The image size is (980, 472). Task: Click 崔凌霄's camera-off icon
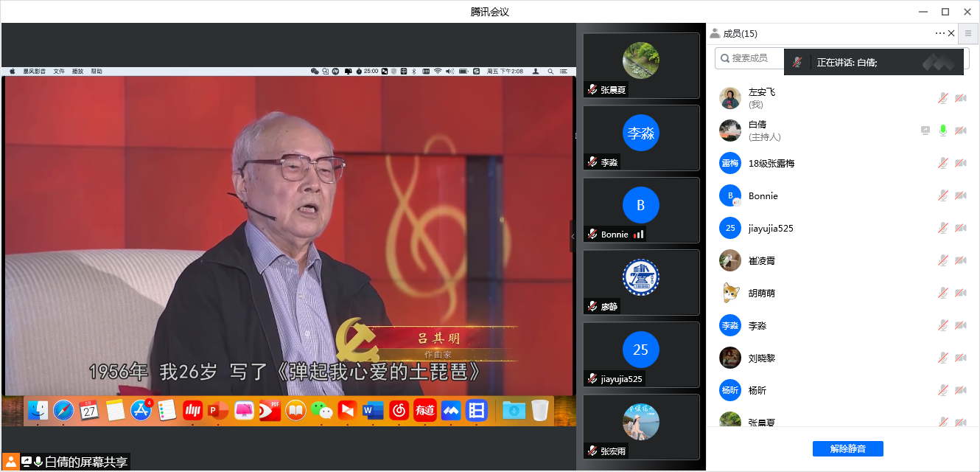(961, 260)
